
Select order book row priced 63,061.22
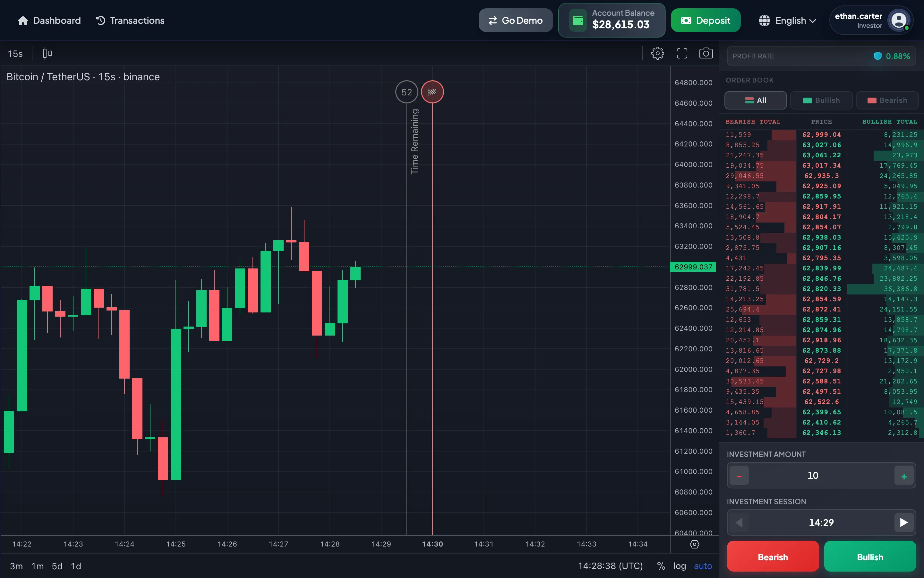pyautogui.click(x=821, y=155)
